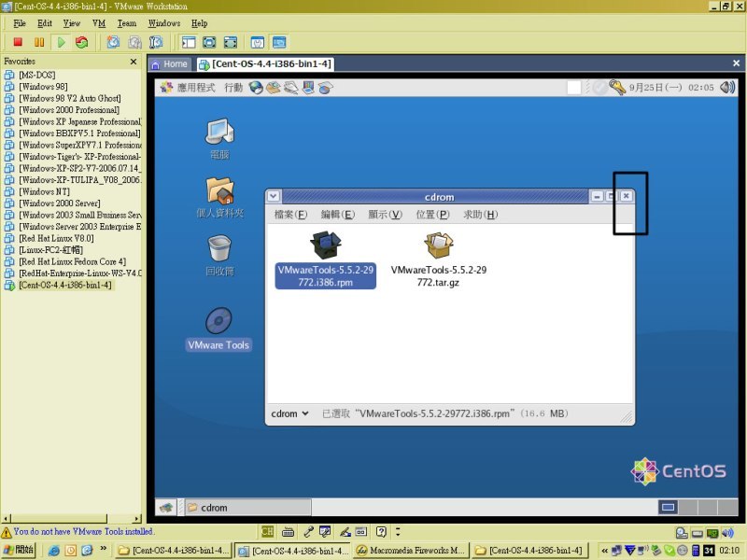
Task: Select [Red Hat Linux Fedora Core 4] favorite
Action: 73,261
